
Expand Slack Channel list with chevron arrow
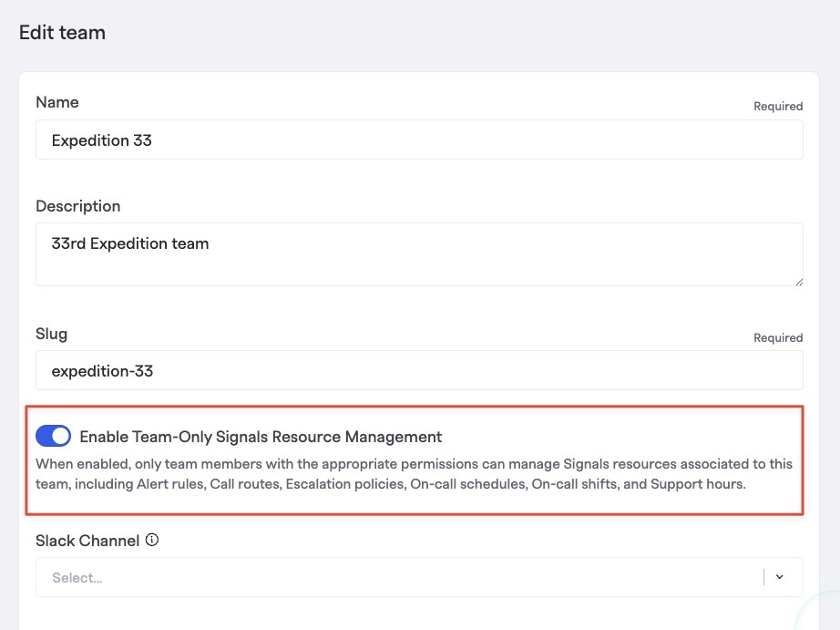780,577
